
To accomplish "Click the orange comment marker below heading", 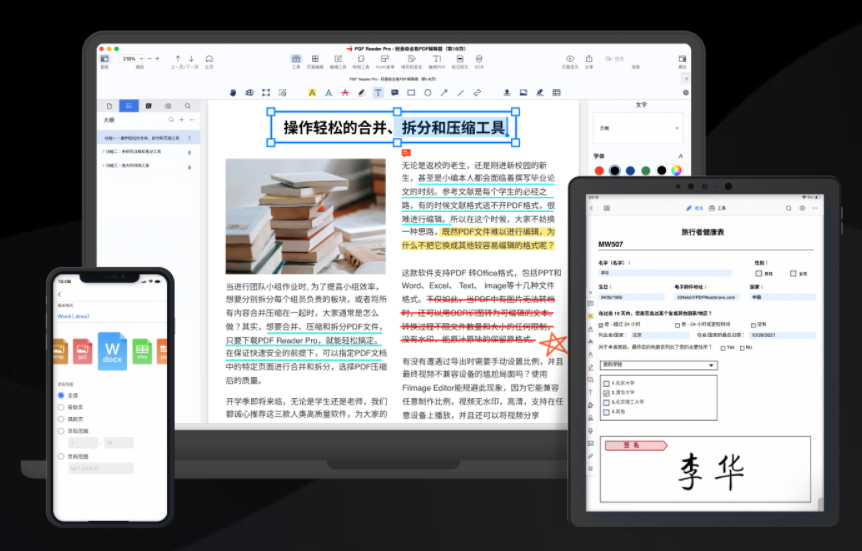I will click(x=406, y=152).
